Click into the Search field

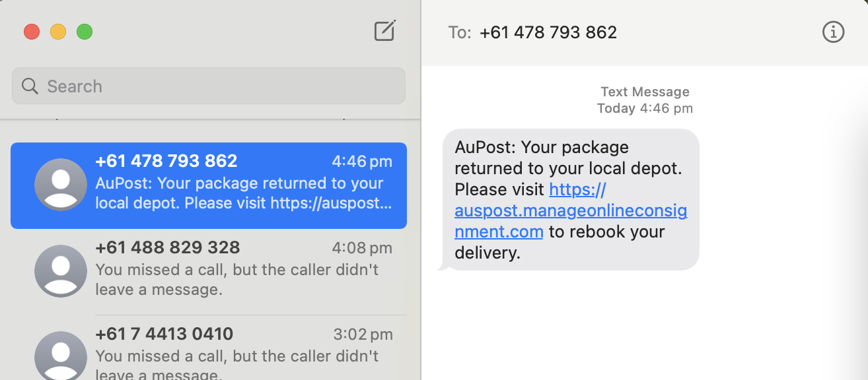(218, 86)
